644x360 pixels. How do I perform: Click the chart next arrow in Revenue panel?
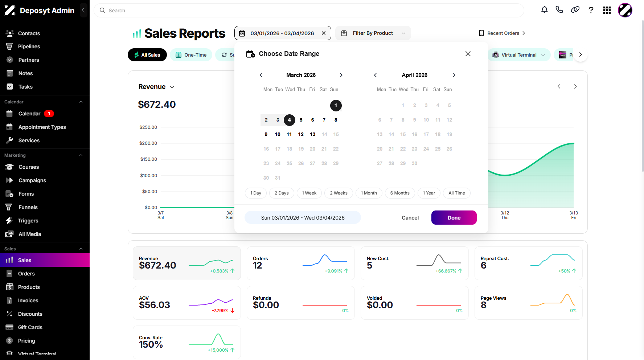pos(575,86)
